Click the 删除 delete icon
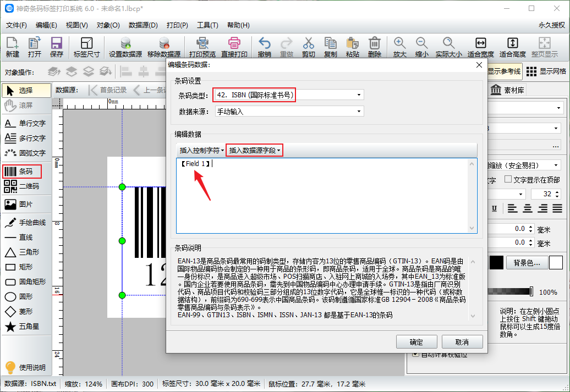 (x=375, y=47)
